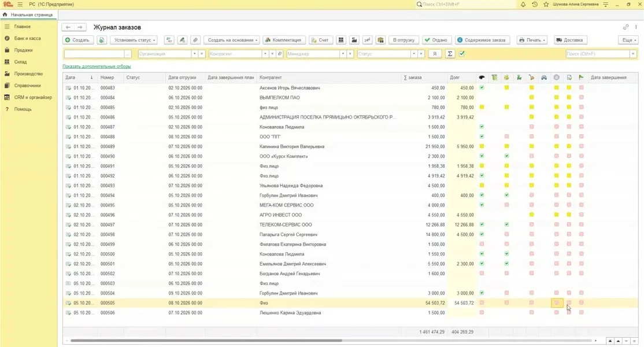Expand the Создать на основании dropdown
This screenshot has height=347, width=644.
[232, 40]
